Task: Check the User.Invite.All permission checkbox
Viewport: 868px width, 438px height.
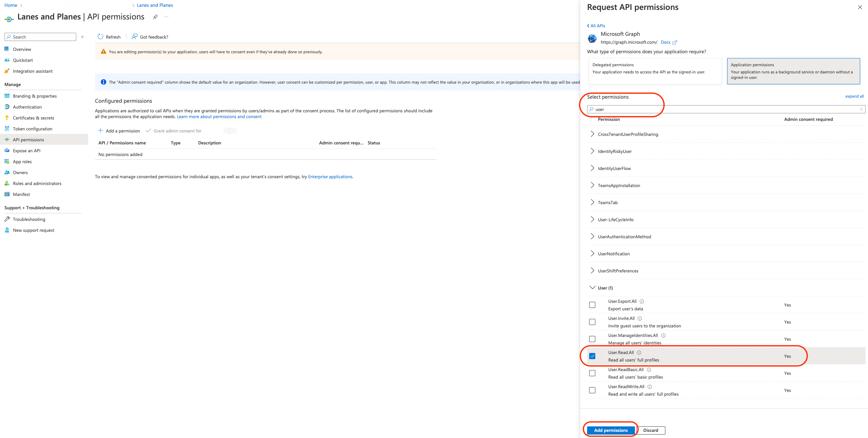Action: (x=592, y=322)
